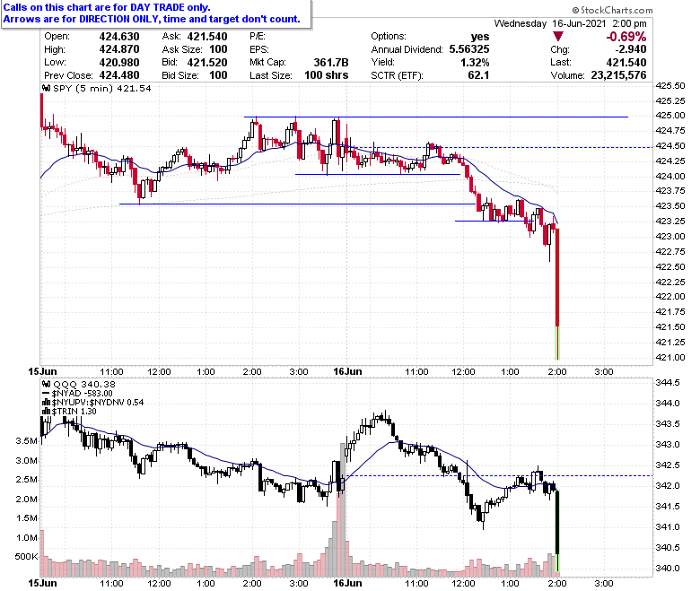Select the Chg value -2.940
This screenshot has width=700, height=591.
pos(631,49)
